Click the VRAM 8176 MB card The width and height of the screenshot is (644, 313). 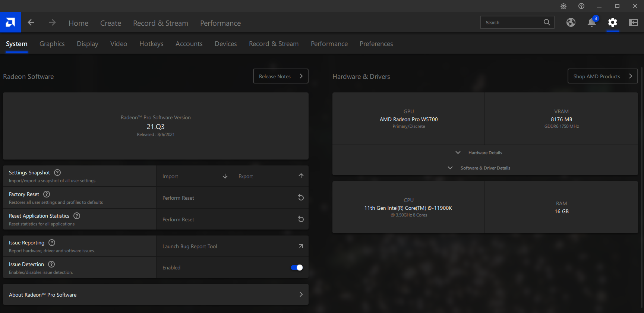tap(562, 118)
